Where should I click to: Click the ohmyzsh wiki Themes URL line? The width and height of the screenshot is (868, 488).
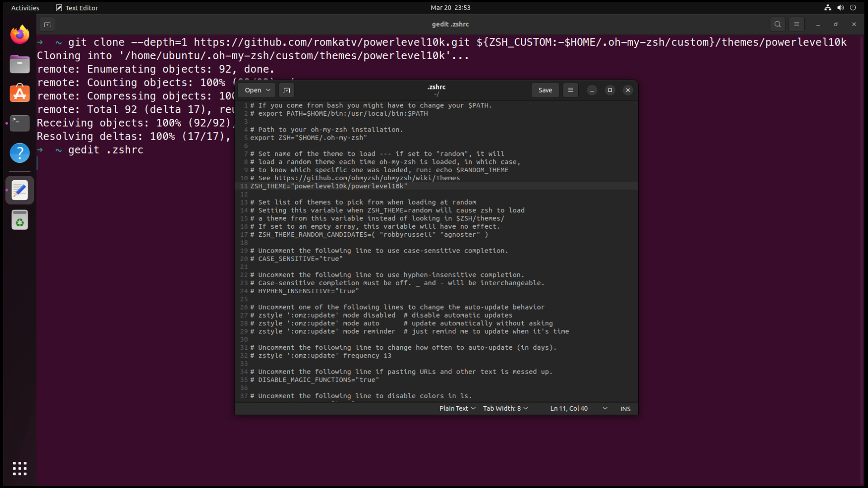tap(355, 178)
